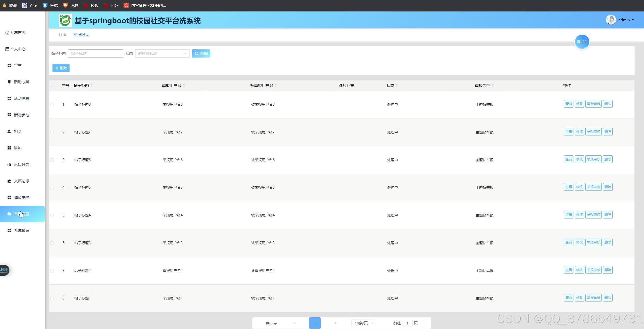Toggle the select-all header checkbox
This screenshot has width=644, height=329.
[52, 86]
